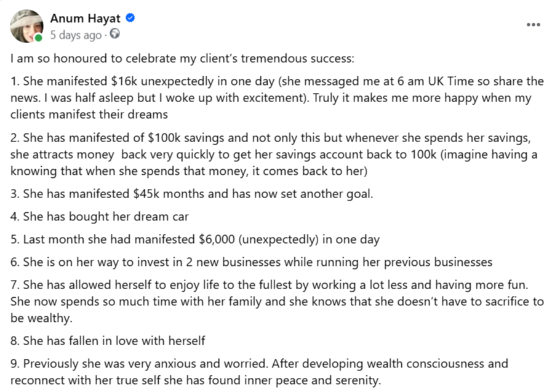The height and width of the screenshot is (392, 552).
Task: Click the "5 days ago" timestamp
Action: coord(76,35)
